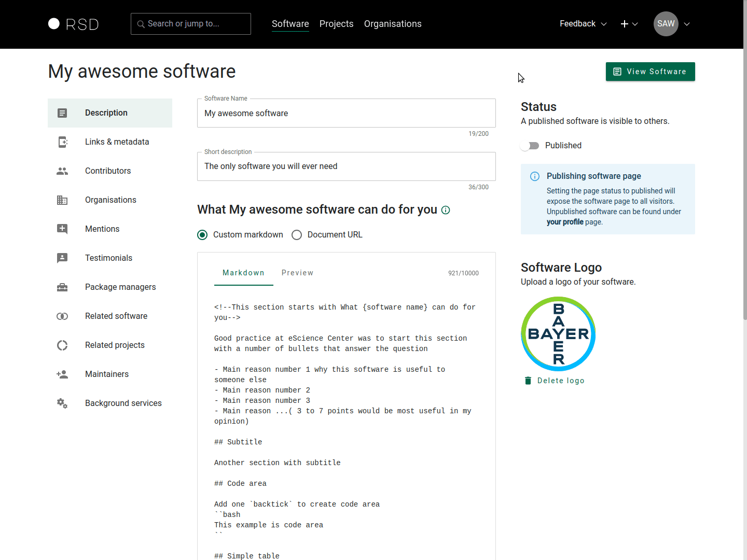This screenshot has width=747, height=560.
Task: Click the Related projects circle icon
Action: [x=62, y=345]
